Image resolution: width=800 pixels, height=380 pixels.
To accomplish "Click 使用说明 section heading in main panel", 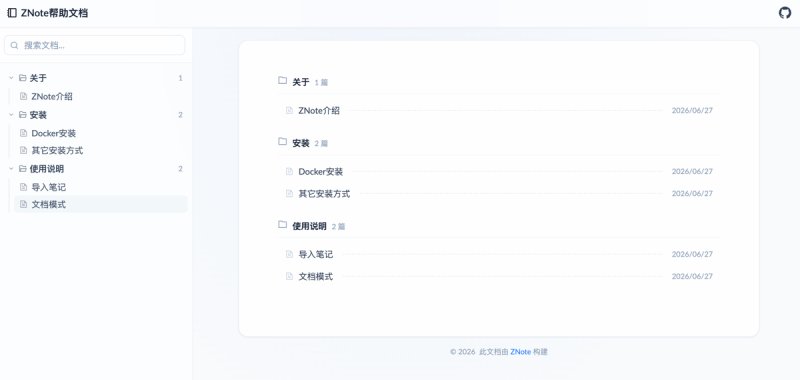I will (x=309, y=226).
